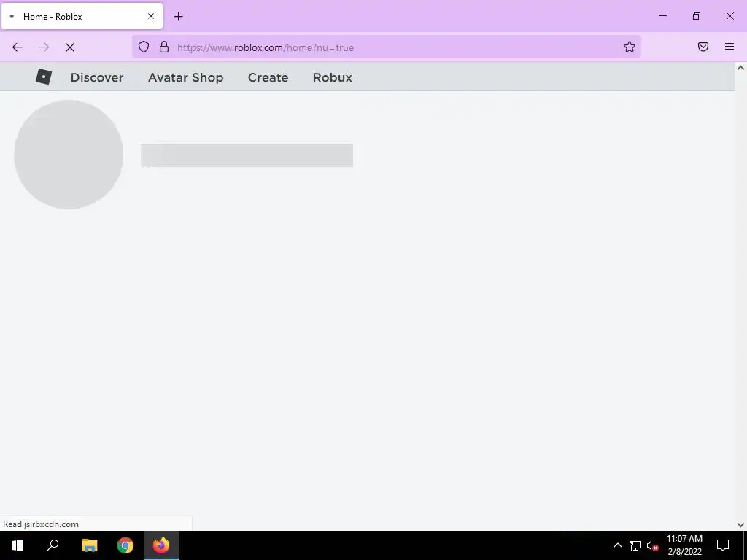Image resolution: width=747 pixels, height=560 pixels.
Task: Close the Firefox window
Action: 729,16
